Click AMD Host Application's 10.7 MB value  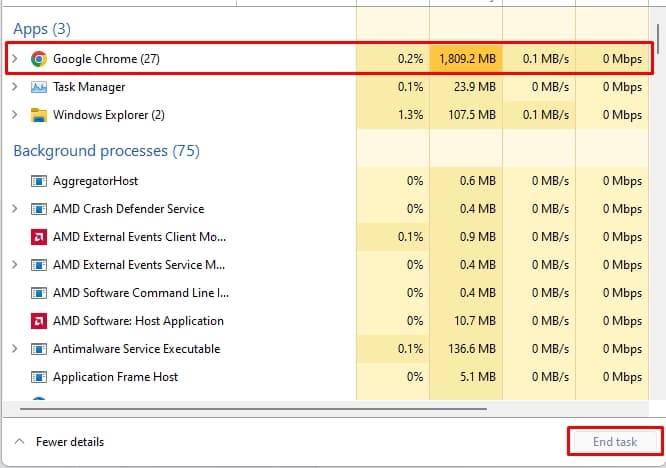pos(475,321)
